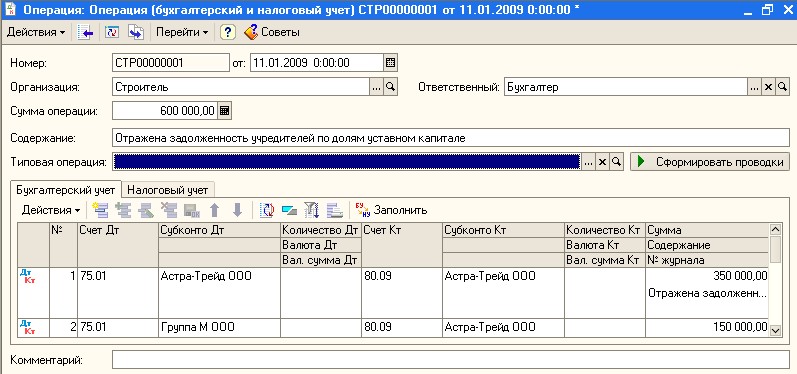The height and width of the screenshot is (374, 797).
Task: Click Сформировать проводки button
Action: (x=710, y=162)
